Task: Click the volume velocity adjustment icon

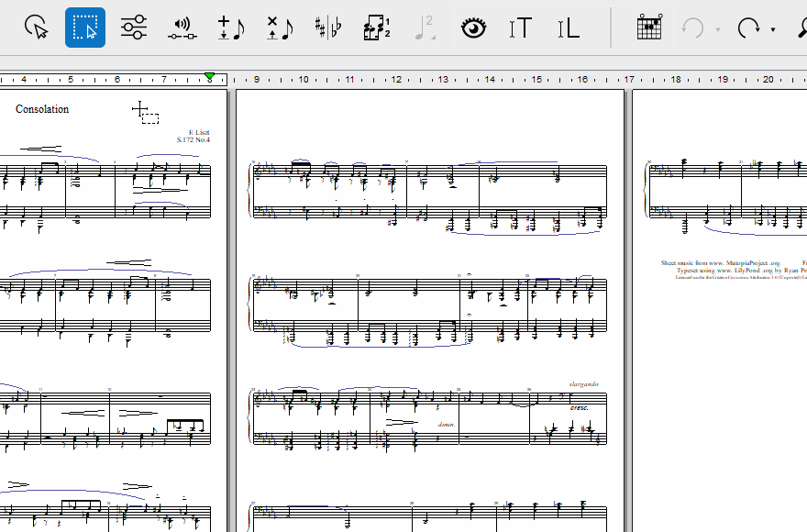Action: tap(182, 28)
